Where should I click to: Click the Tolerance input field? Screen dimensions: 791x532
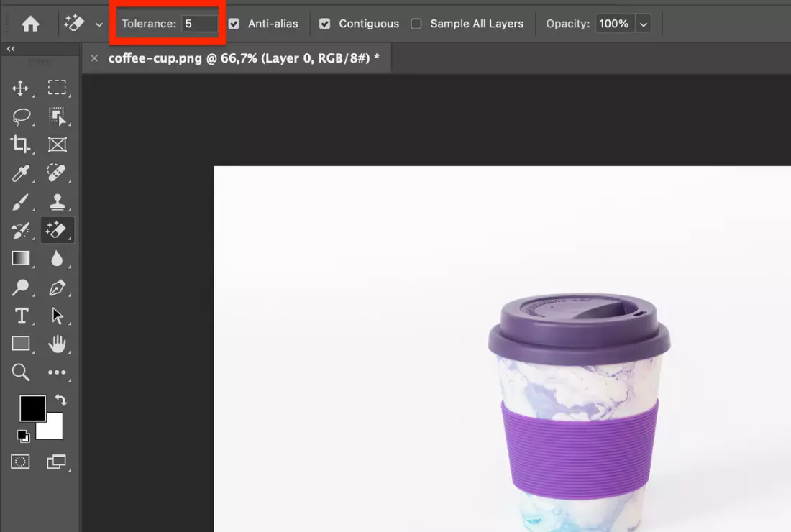pyautogui.click(x=199, y=24)
